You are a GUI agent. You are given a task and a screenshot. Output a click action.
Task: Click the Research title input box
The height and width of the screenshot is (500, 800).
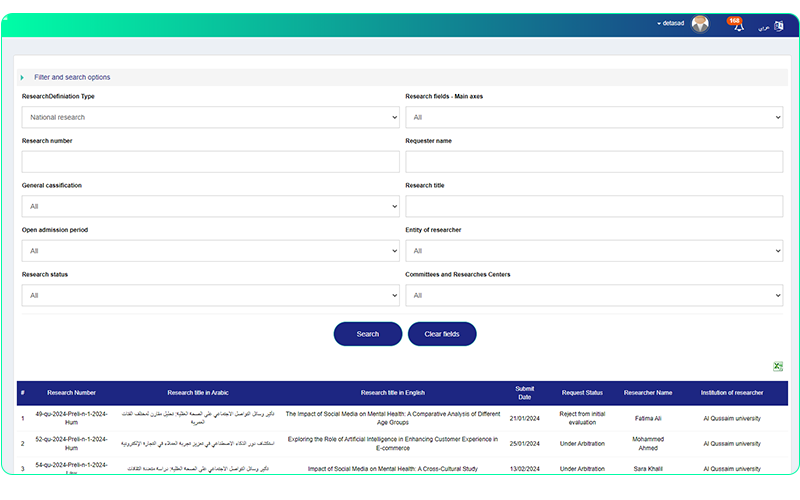coord(594,206)
